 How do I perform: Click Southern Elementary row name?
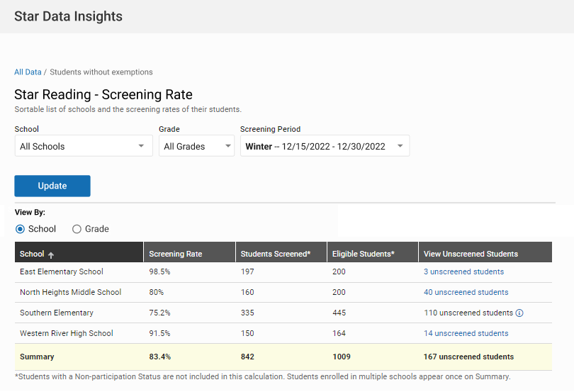[57, 313]
